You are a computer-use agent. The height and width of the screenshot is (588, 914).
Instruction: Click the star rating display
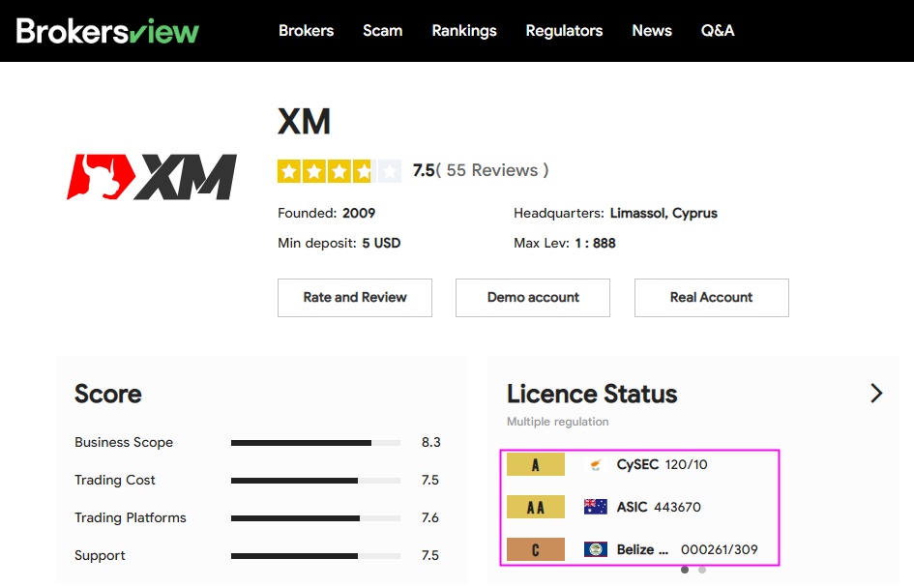[339, 171]
